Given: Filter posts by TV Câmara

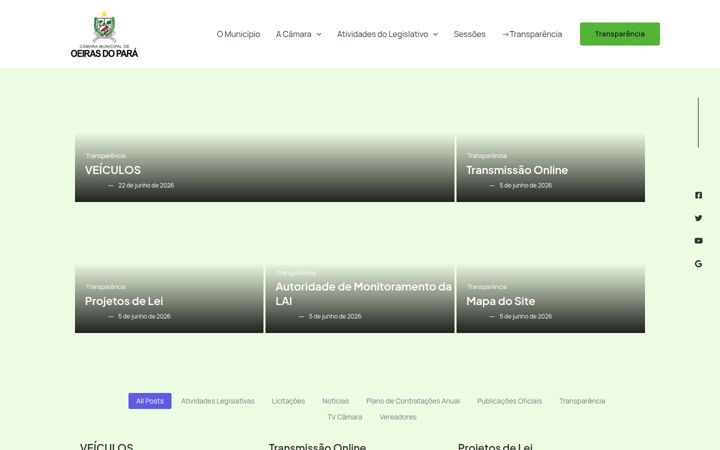Looking at the screenshot, I should [345, 417].
